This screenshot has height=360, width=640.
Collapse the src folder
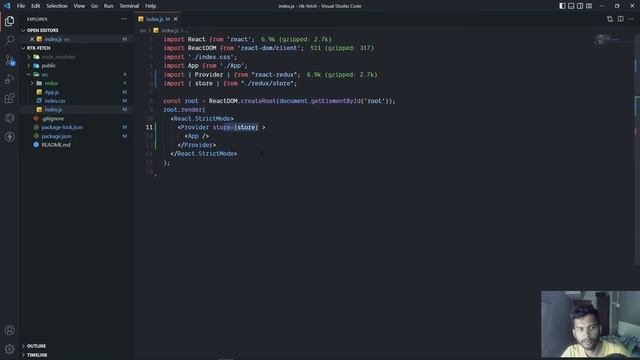click(44, 75)
